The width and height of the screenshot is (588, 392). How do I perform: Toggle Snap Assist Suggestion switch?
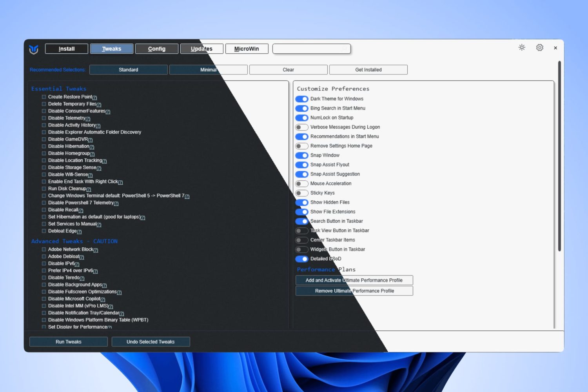pyautogui.click(x=302, y=174)
